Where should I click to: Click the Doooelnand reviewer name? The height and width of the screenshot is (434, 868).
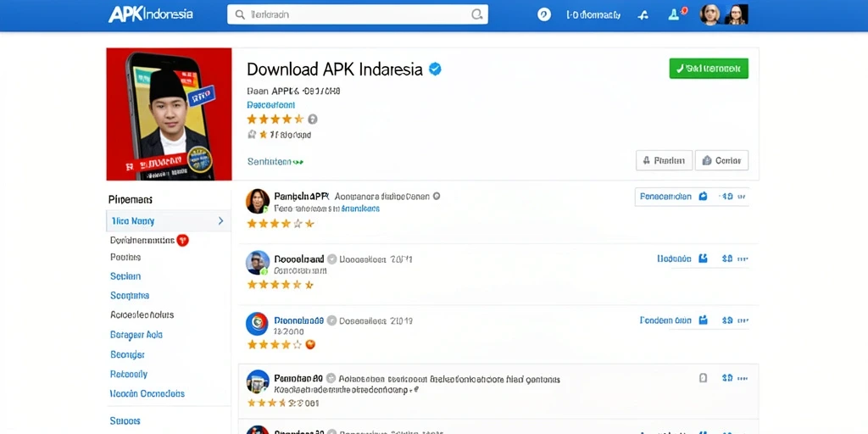299,259
